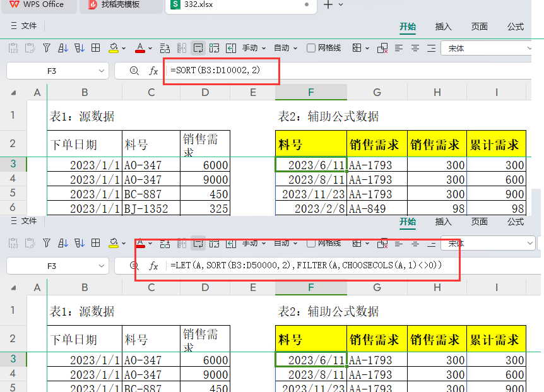
Task: Apply red font color in SORT formula window
Action: (140, 48)
